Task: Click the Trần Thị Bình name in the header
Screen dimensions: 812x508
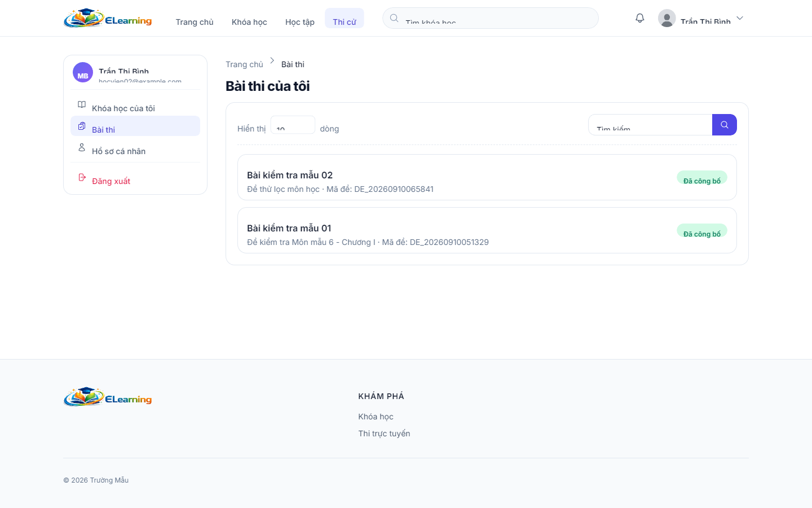Action: click(705, 21)
